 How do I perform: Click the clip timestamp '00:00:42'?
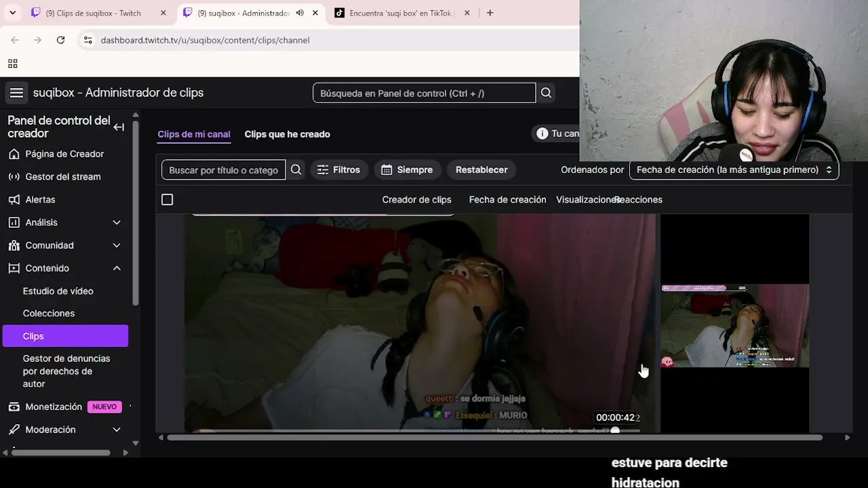point(616,418)
